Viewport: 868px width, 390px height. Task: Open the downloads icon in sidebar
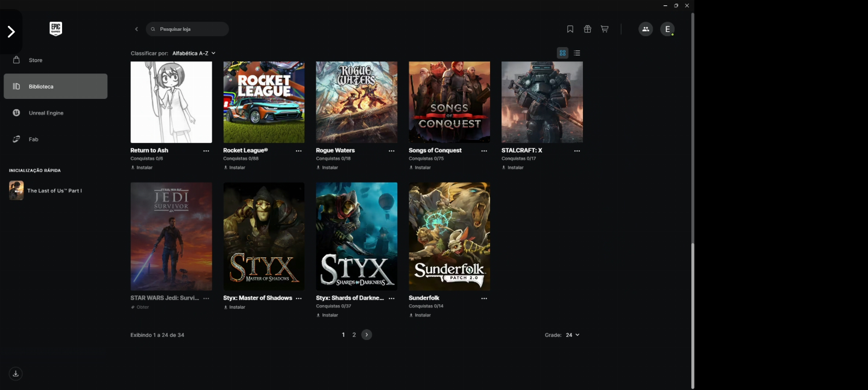(x=16, y=374)
